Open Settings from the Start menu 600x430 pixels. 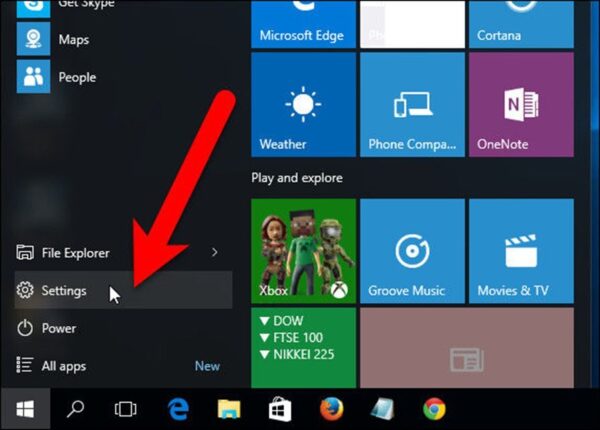[x=64, y=291]
